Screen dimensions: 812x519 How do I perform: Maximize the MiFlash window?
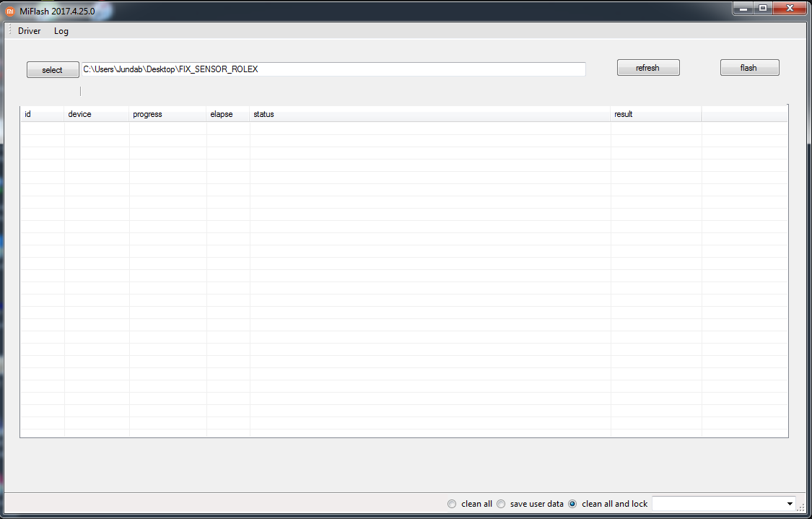(x=763, y=8)
